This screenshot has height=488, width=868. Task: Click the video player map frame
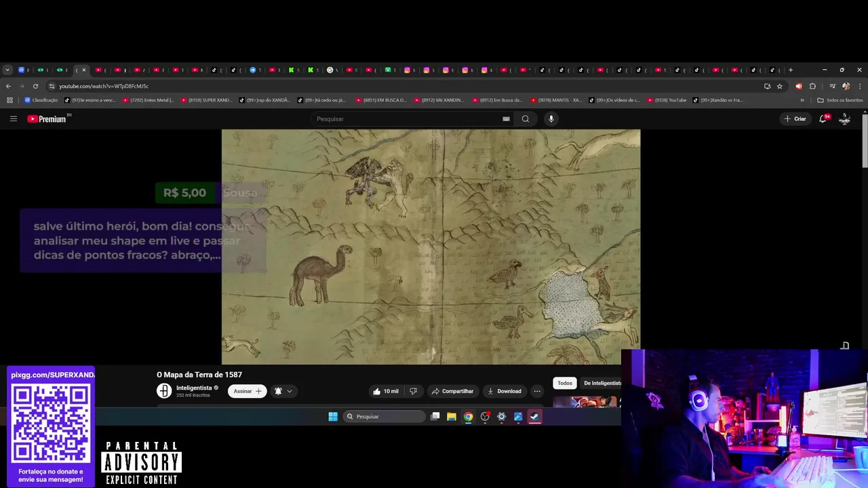(431, 247)
